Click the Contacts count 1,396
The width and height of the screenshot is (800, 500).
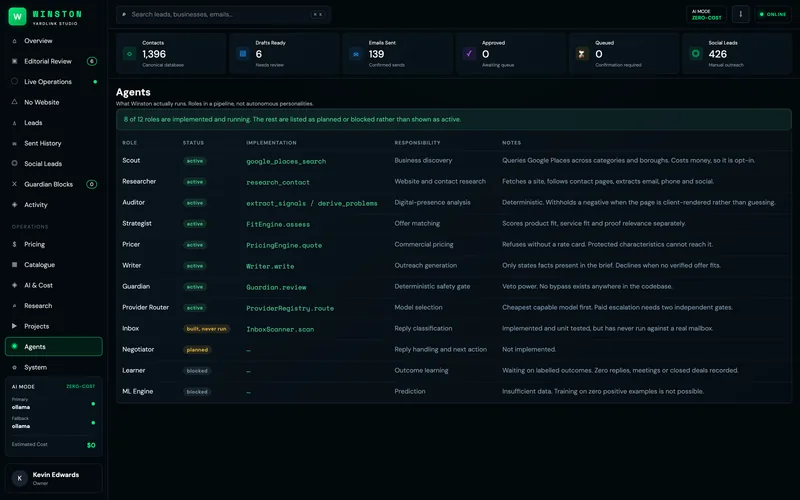pos(154,54)
